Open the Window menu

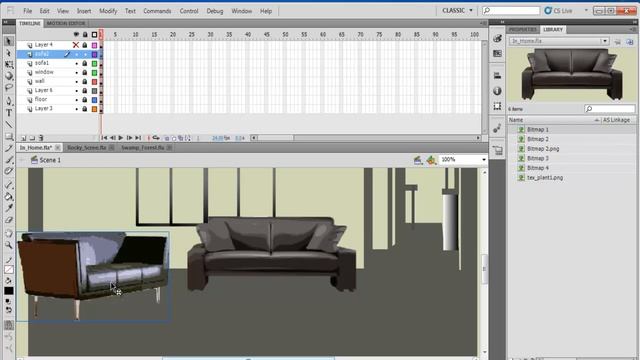(x=242, y=11)
